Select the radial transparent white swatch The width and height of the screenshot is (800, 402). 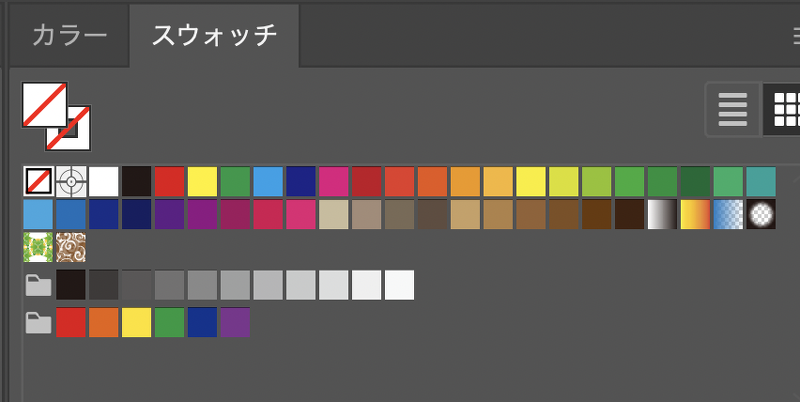point(761,214)
